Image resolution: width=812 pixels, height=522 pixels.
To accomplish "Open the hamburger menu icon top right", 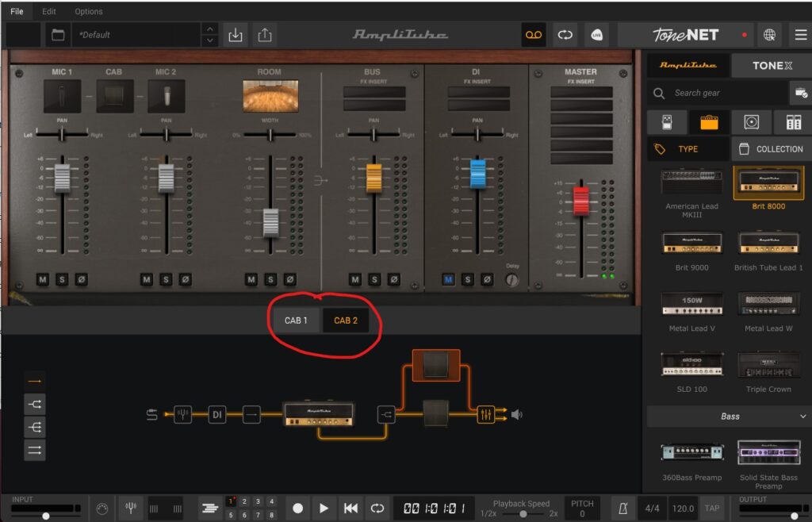I will pos(798,35).
